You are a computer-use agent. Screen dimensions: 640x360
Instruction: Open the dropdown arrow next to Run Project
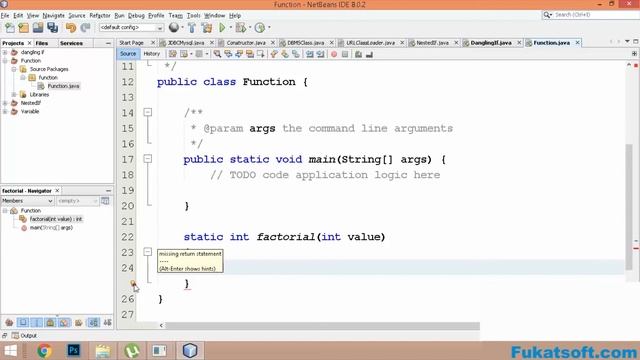tap(231, 28)
